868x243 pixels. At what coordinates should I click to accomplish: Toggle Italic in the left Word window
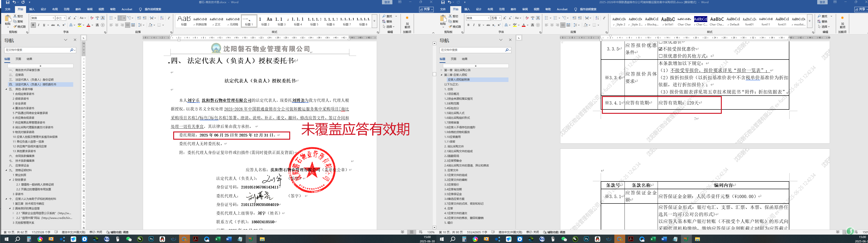pyautogui.click(x=38, y=25)
